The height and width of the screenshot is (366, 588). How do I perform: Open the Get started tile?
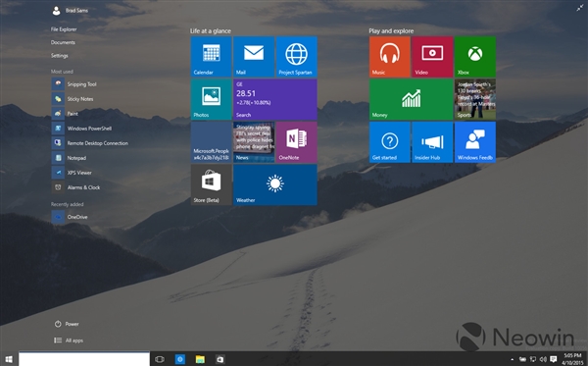(390, 142)
